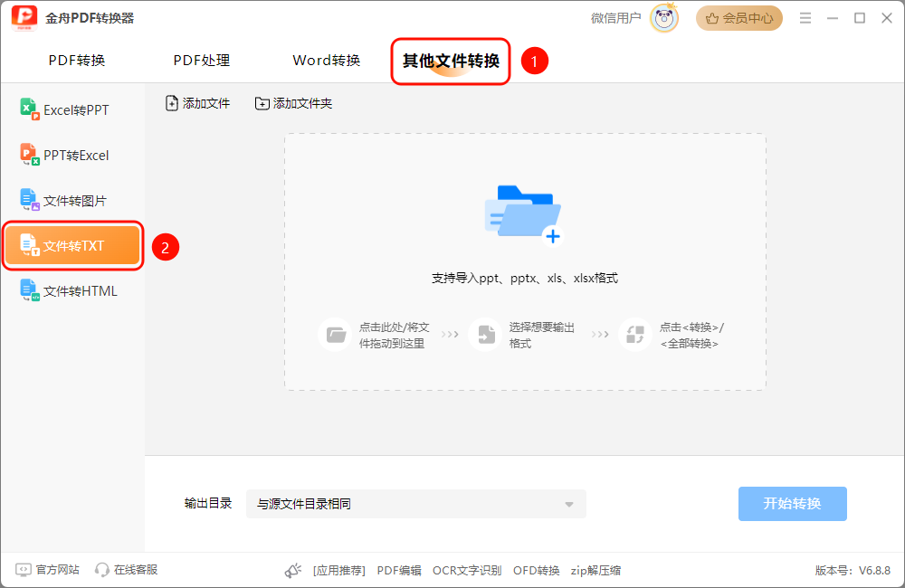Open OFD转换 recommended app
This screenshot has height=588, width=905.
pyautogui.click(x=536, y=571)
